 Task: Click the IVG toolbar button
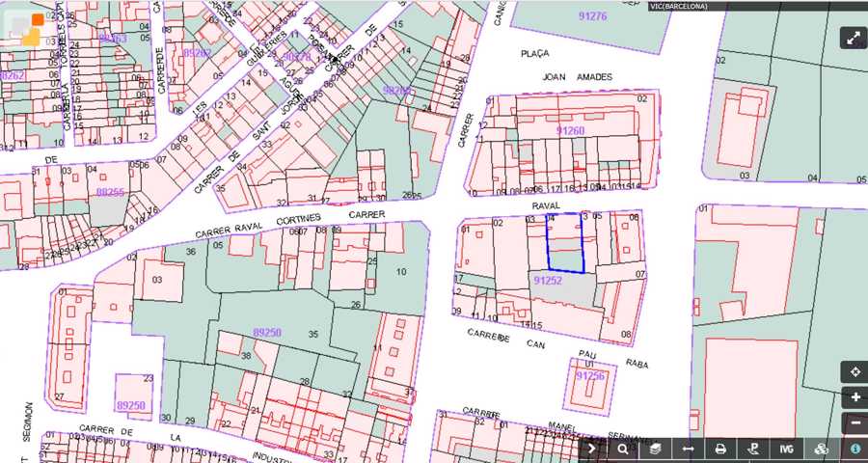[787, 449]
